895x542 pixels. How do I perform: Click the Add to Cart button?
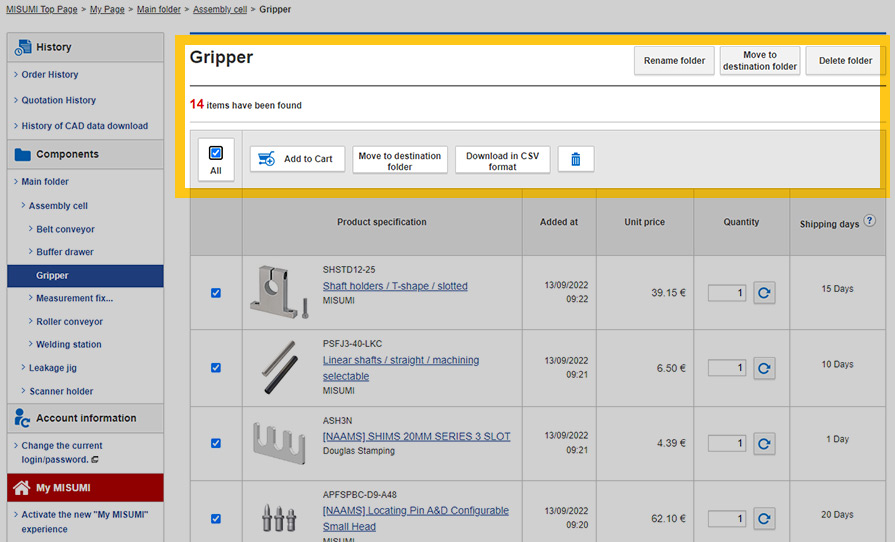pos(297,159)
